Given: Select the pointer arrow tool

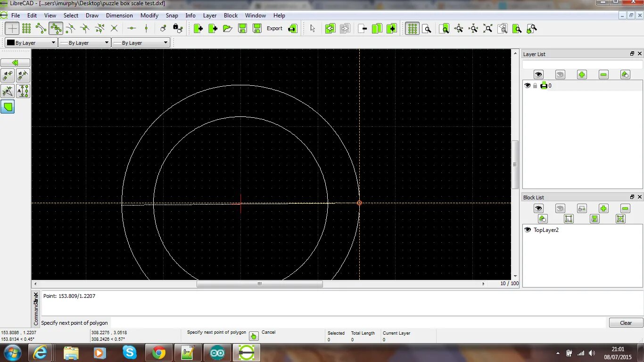Looking at the screenshot, I should click(313, 29).
